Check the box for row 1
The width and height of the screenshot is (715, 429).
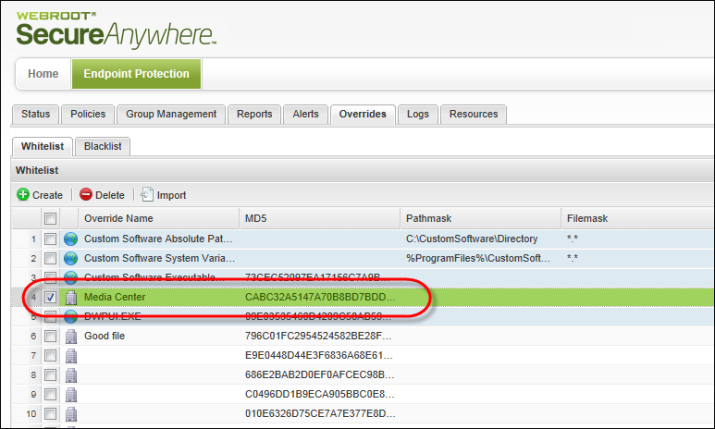coord(50,239)
